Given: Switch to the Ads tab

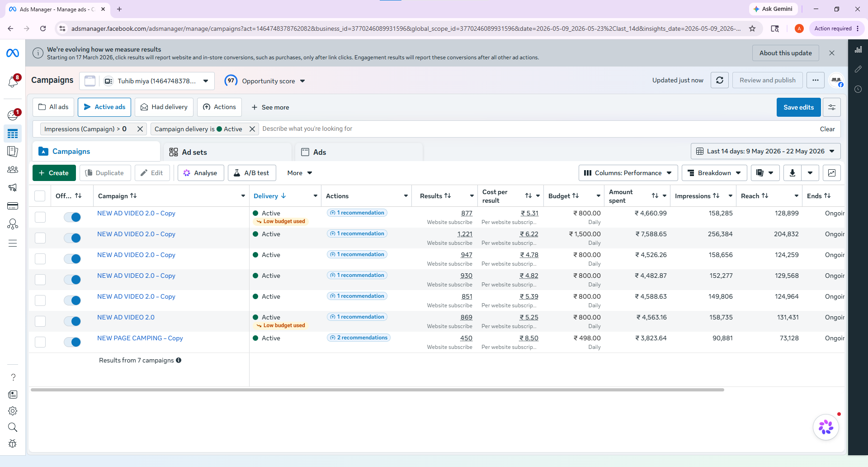Looking at the screenshot, I should (359, 152).
